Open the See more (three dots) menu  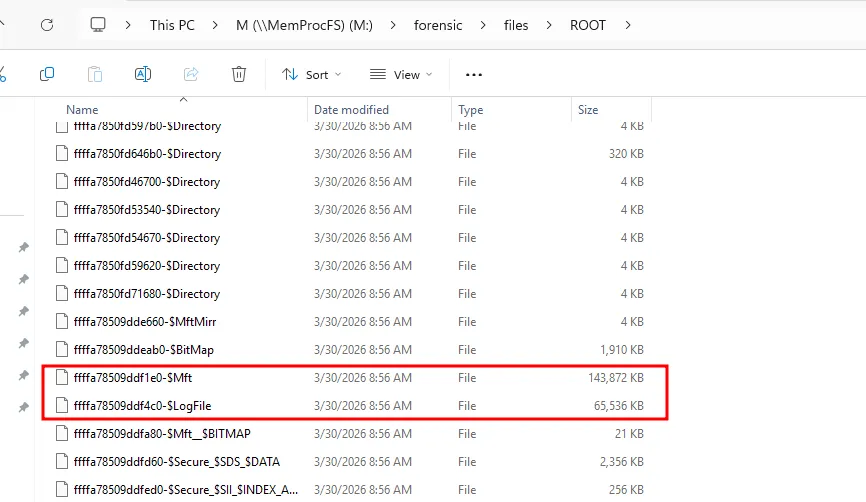tap(474, 74)
